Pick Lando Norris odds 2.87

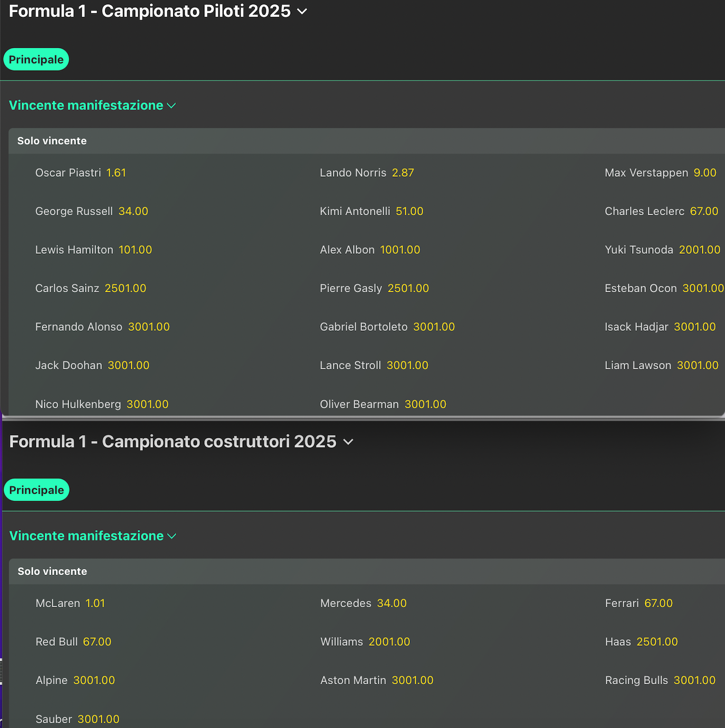point(403,173)
